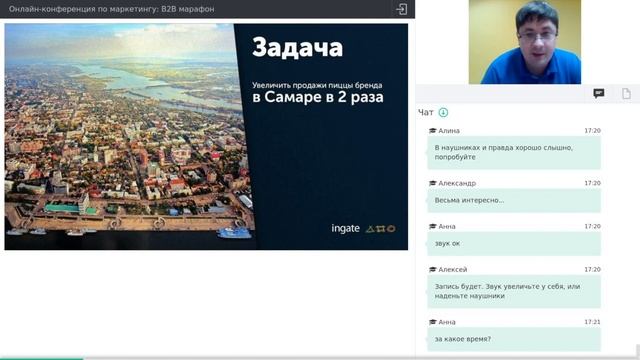Screen dimensions: 640x360
Task: Select the message 'за какое время?'
Action: [x=514, y=339]
